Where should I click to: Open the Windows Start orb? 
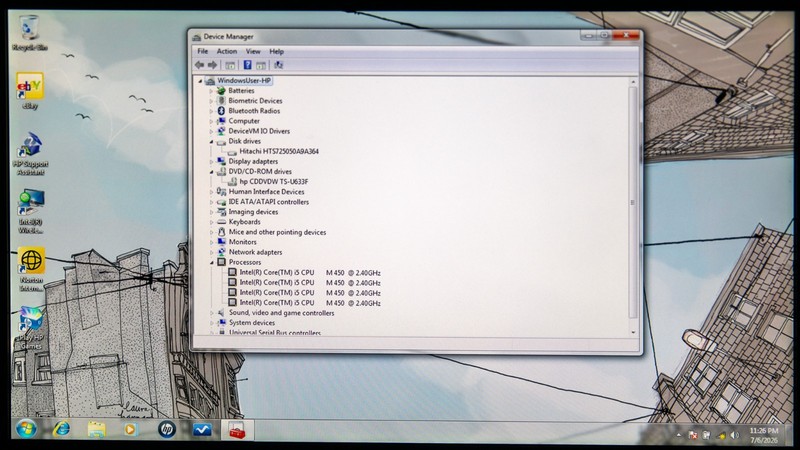26,429
